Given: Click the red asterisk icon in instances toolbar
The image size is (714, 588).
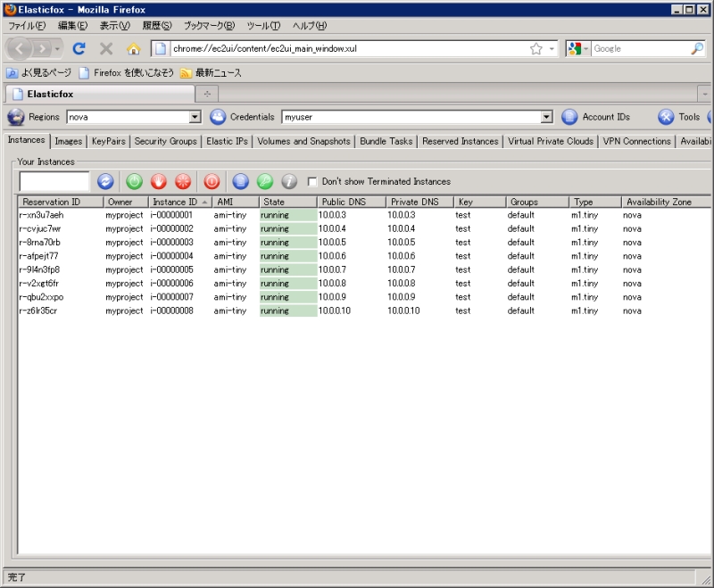Looking at the screenshot, I should pos(182,181).
